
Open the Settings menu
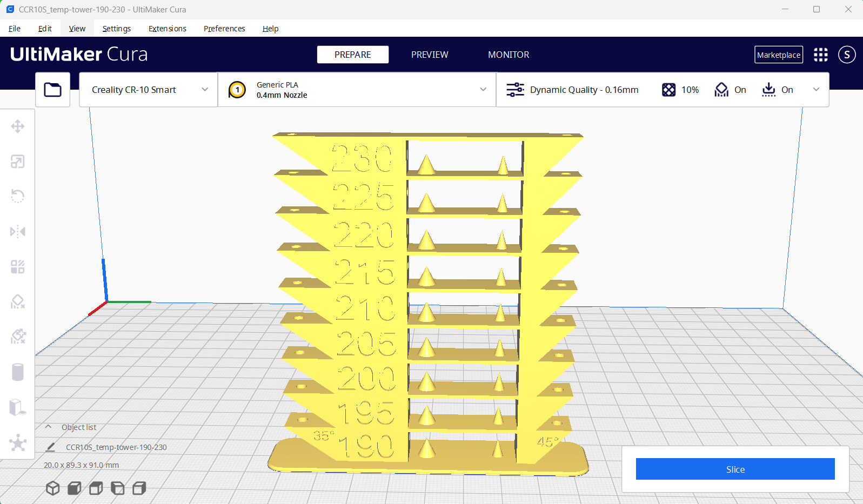(117, 29)
